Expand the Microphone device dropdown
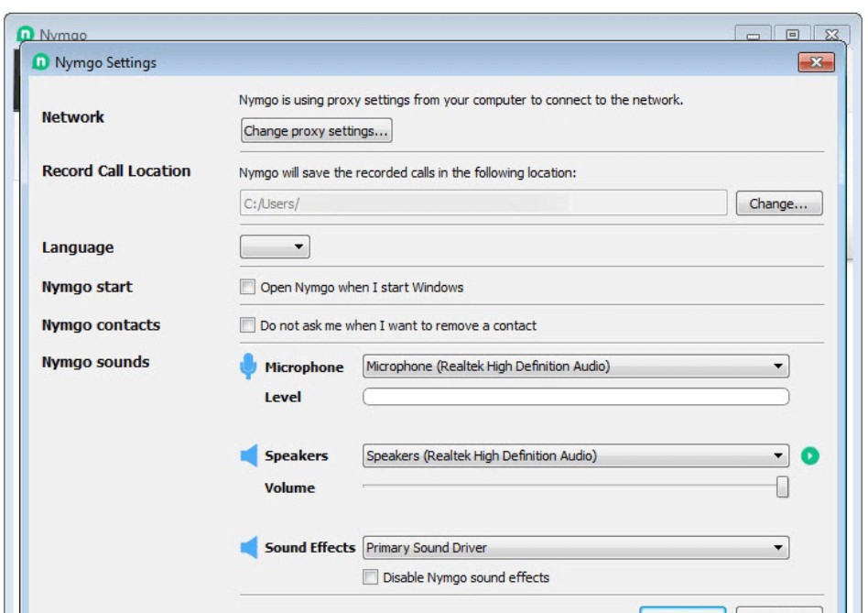This screenshot has height=613, width=868. coord(576,366)
